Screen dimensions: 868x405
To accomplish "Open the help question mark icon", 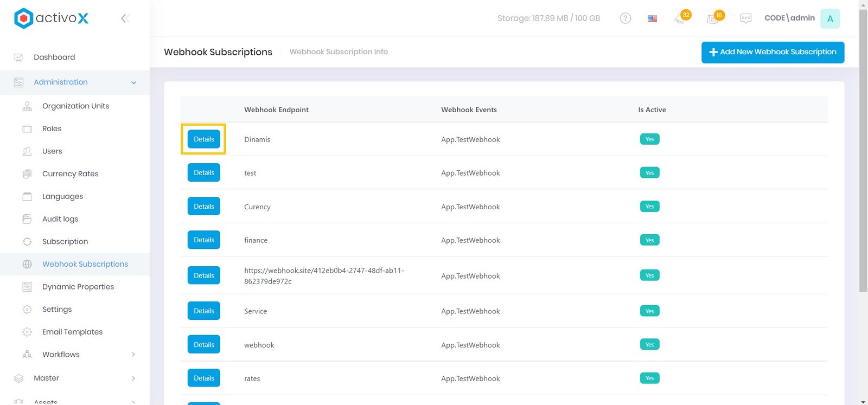I will pyautogui.click(x=625, y=18).
